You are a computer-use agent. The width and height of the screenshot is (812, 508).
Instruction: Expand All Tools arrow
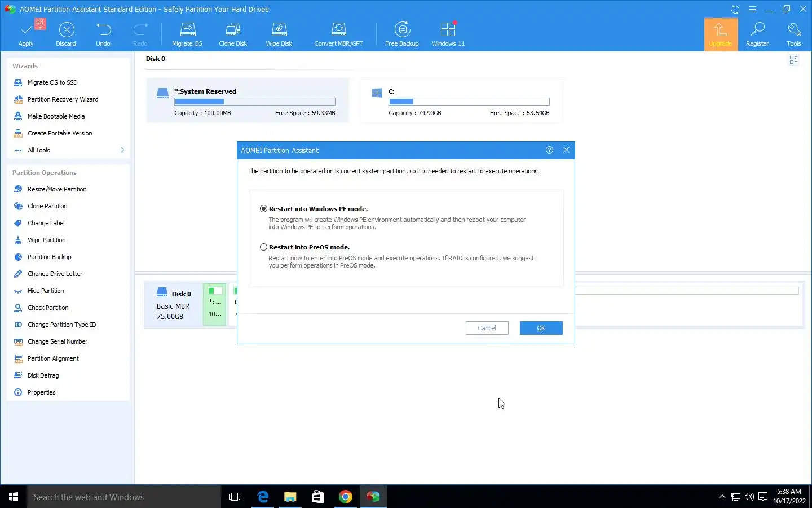[122, 150]
